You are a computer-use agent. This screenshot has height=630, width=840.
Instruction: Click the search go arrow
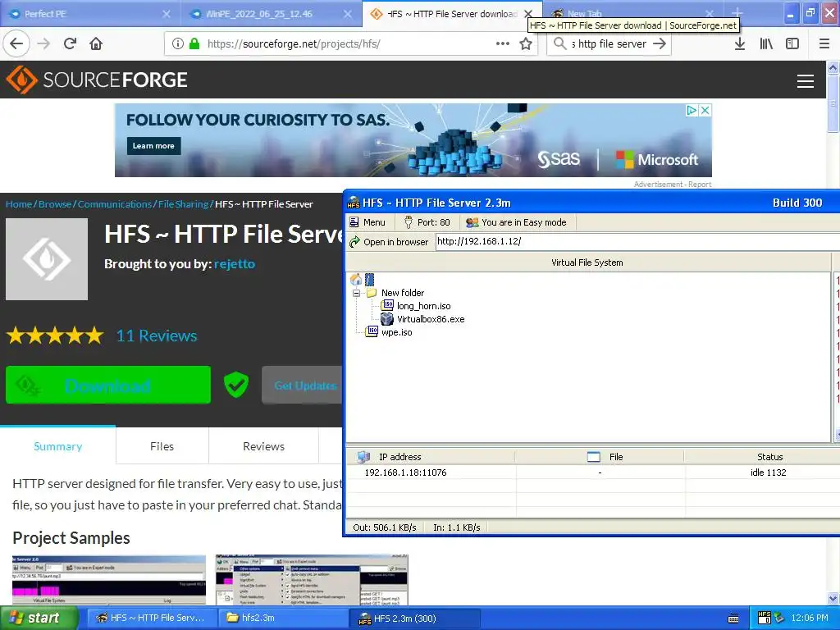click(x=660, y=44)
